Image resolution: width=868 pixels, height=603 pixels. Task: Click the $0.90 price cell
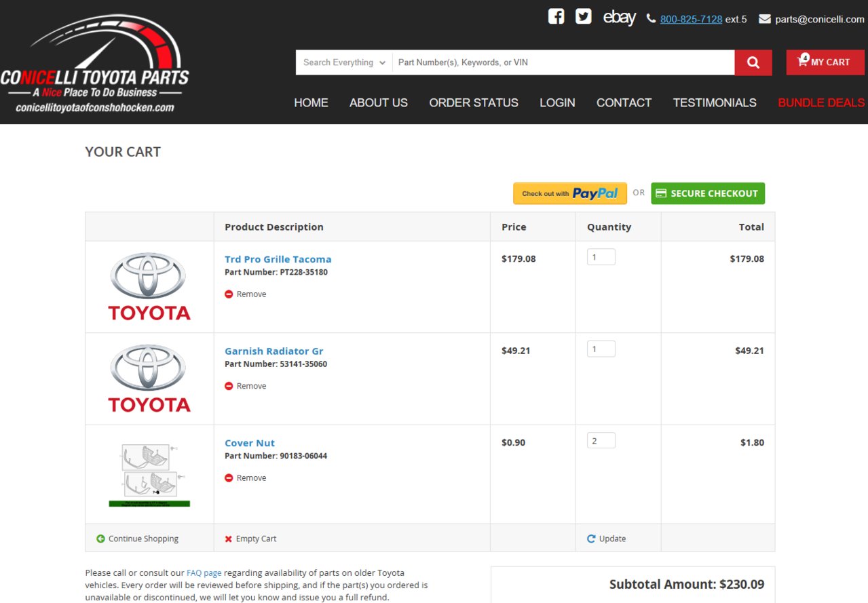513,442
